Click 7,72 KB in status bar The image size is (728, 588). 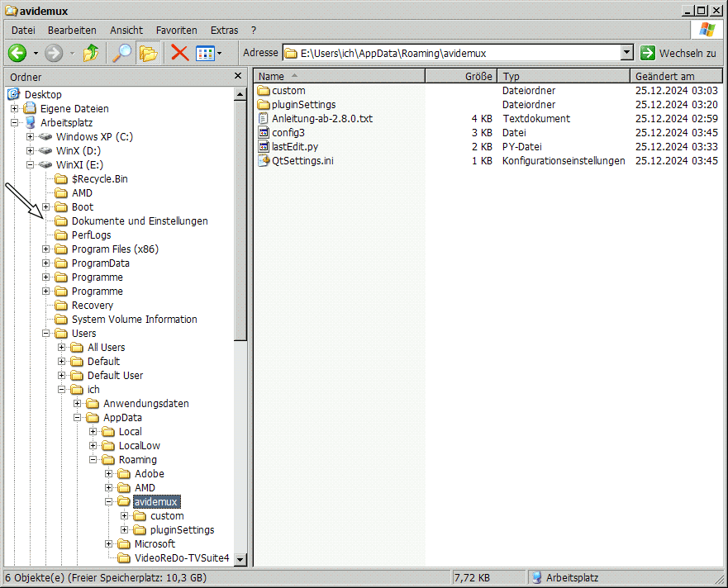tap(472, 578)
